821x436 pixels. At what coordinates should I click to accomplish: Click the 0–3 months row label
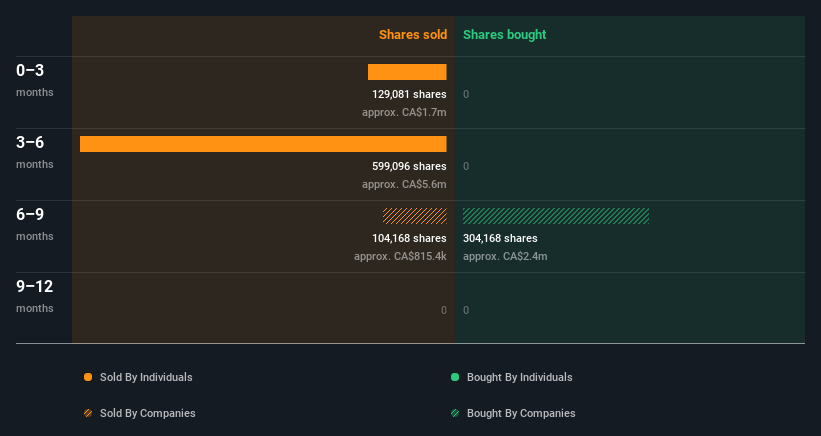point(35,80)
